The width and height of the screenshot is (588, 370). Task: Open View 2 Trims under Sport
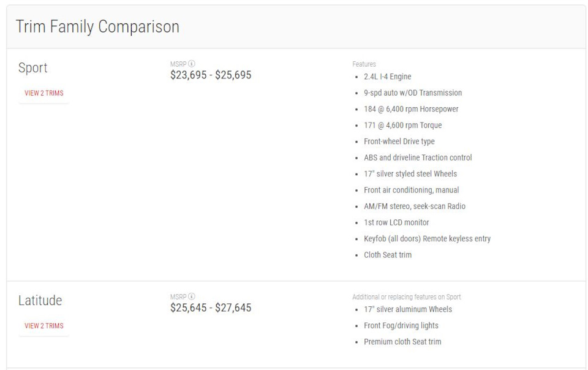click(44, 93)
